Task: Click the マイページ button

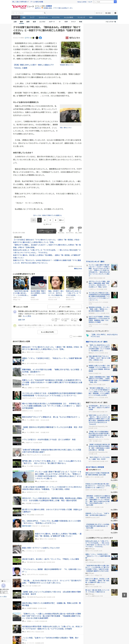Action: pos(99,13)
